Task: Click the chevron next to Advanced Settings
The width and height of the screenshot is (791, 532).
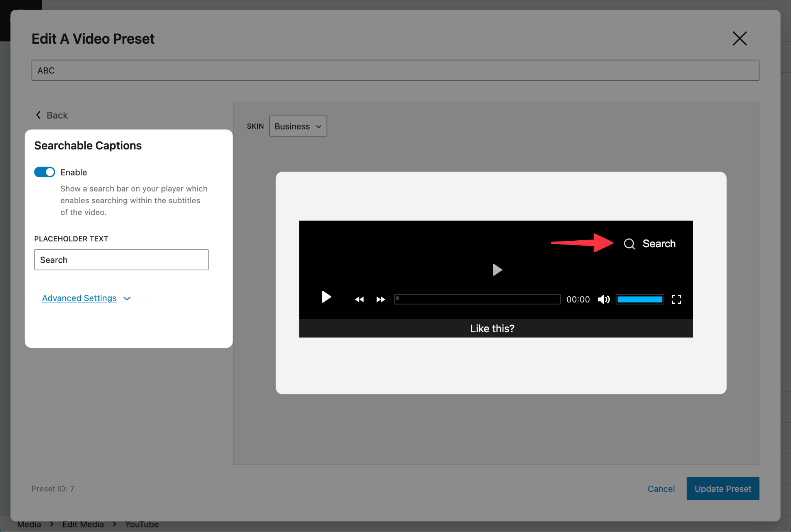Action: 127,298
